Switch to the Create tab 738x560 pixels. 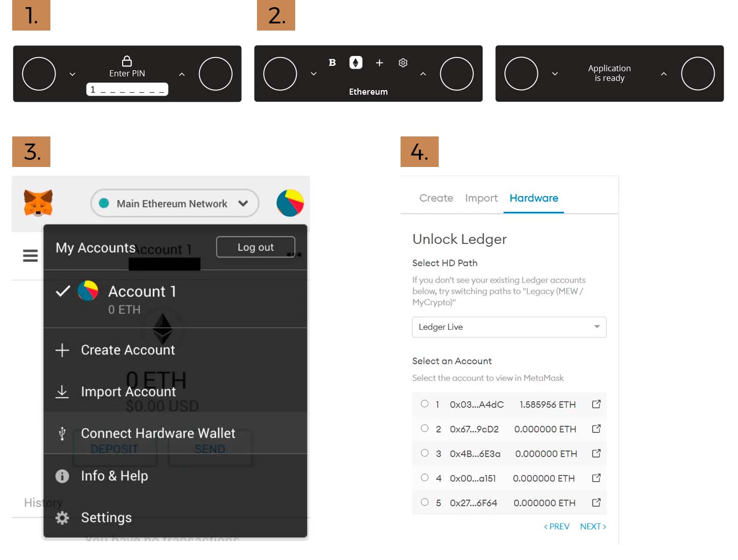coord(436,198)
